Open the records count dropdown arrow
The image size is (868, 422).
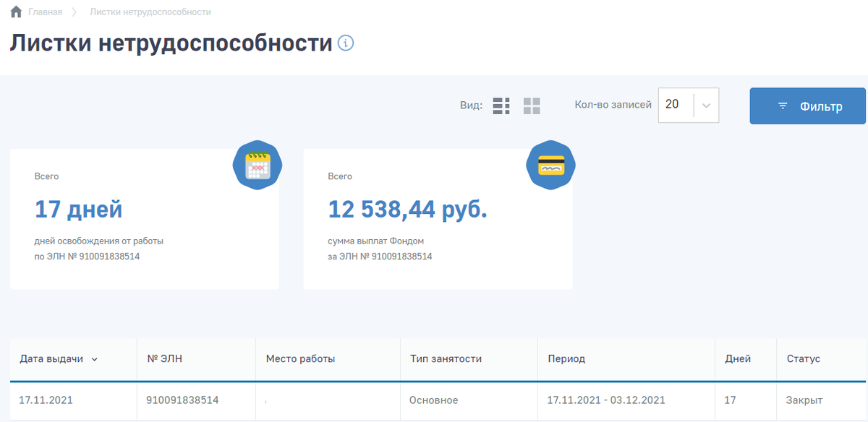click(707, 105)
